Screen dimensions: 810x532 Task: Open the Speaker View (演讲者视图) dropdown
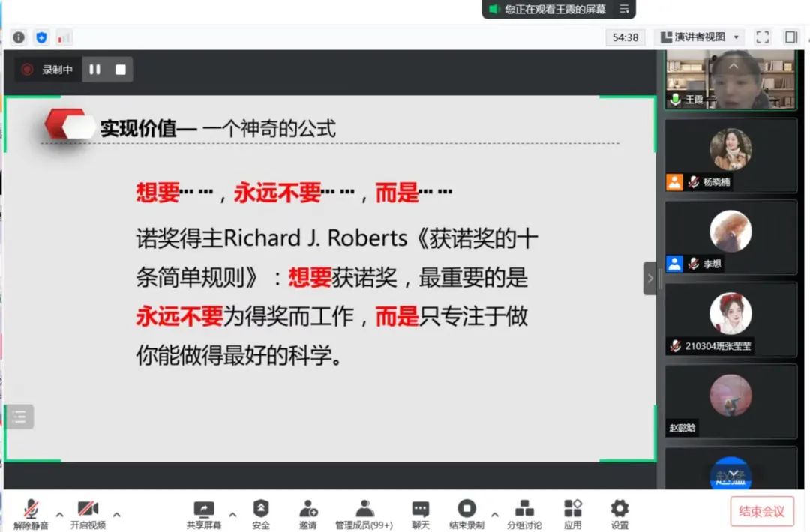click(x=700, y=37)
